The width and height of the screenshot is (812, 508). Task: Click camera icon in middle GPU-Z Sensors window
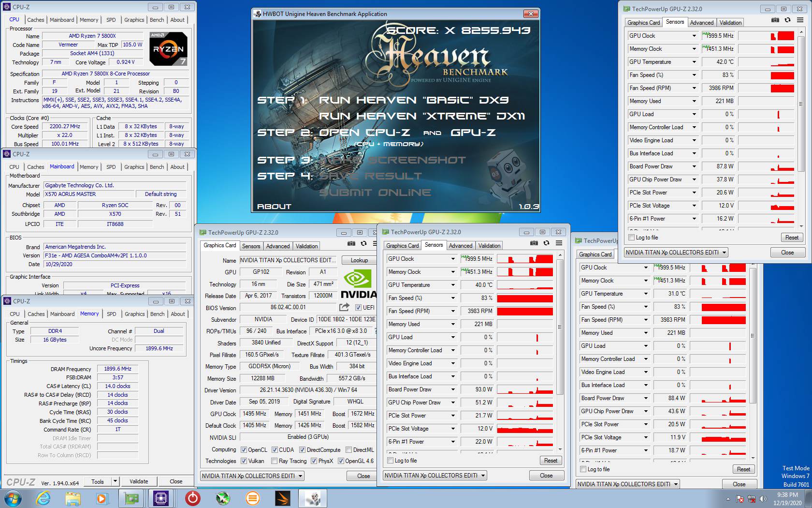tap(534, 243)
